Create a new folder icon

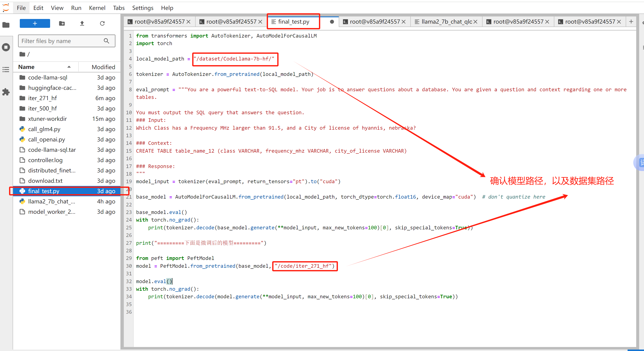62,23
